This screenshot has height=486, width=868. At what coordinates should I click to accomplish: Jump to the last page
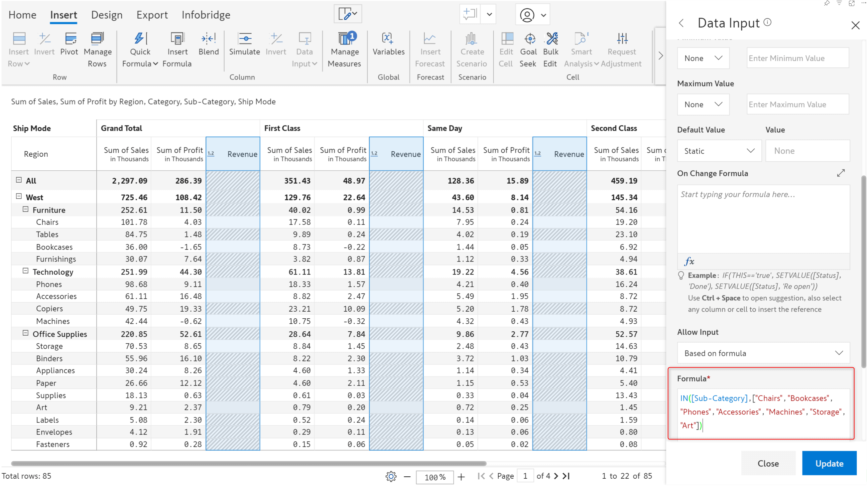566,476
